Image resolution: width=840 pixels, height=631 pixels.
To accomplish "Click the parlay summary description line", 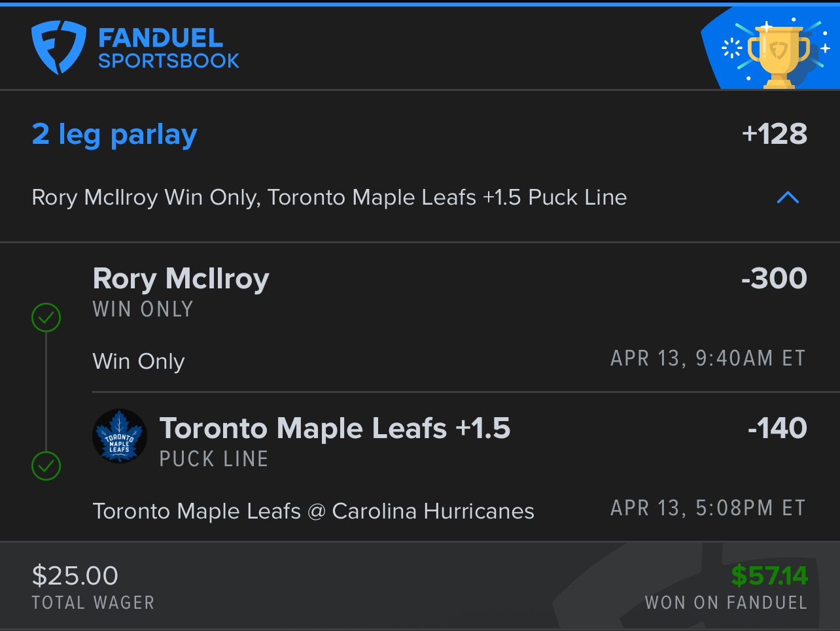I will (x=329, y=197).
